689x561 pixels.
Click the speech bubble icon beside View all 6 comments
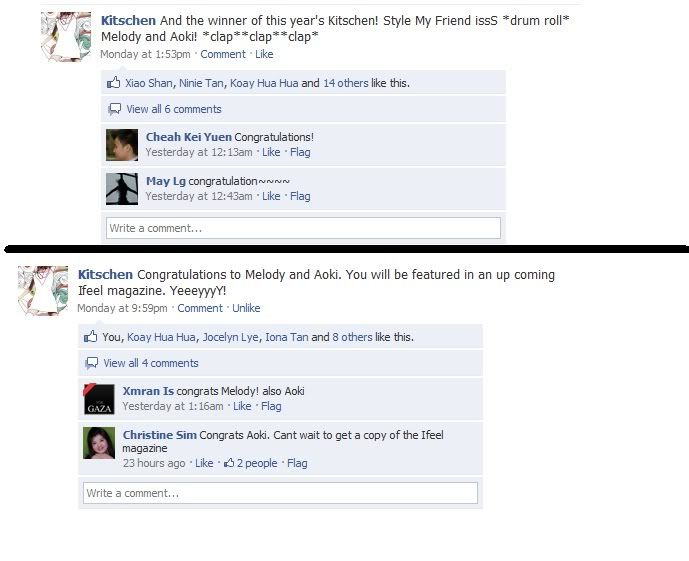[x=115, y=109]
